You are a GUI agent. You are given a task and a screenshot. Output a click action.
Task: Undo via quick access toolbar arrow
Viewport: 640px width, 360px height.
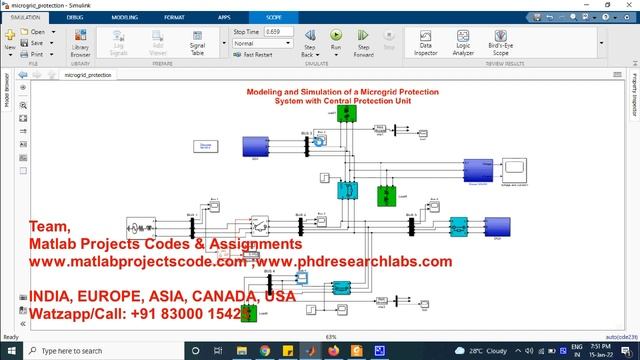pyautogui.click(x=549, y=17)
